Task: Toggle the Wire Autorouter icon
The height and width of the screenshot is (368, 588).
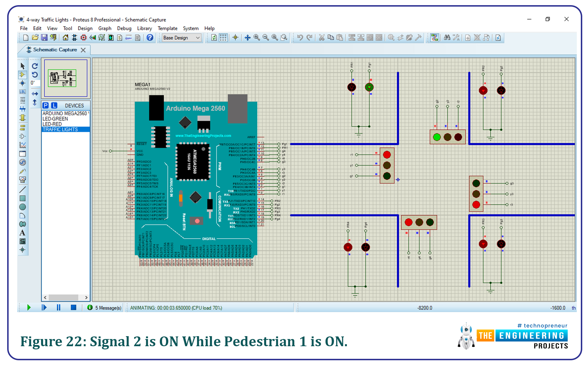Action: tap(435, 38)
